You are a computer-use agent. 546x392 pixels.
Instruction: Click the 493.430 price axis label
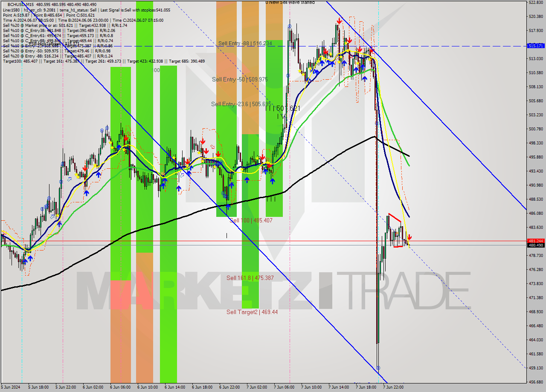536,171
